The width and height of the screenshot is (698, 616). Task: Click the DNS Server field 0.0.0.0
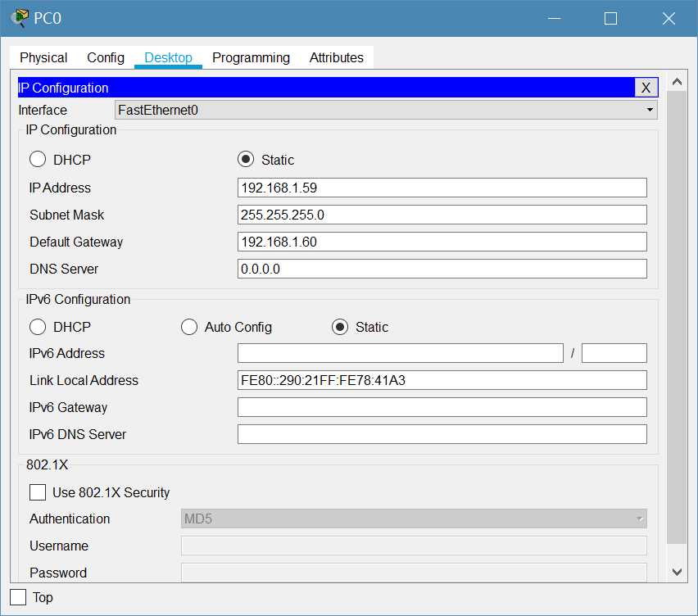(442, 269)
